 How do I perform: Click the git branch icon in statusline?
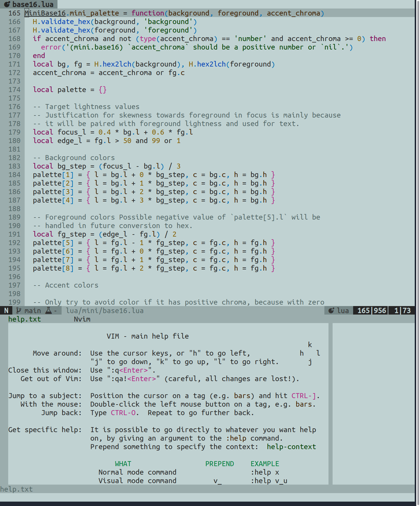click(x=18, y=310)
